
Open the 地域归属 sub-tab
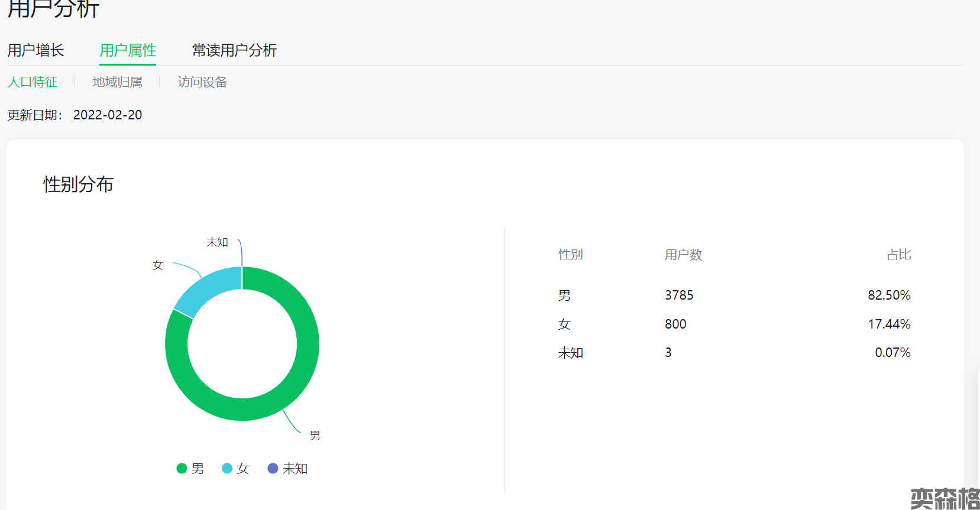coord(117,82)
